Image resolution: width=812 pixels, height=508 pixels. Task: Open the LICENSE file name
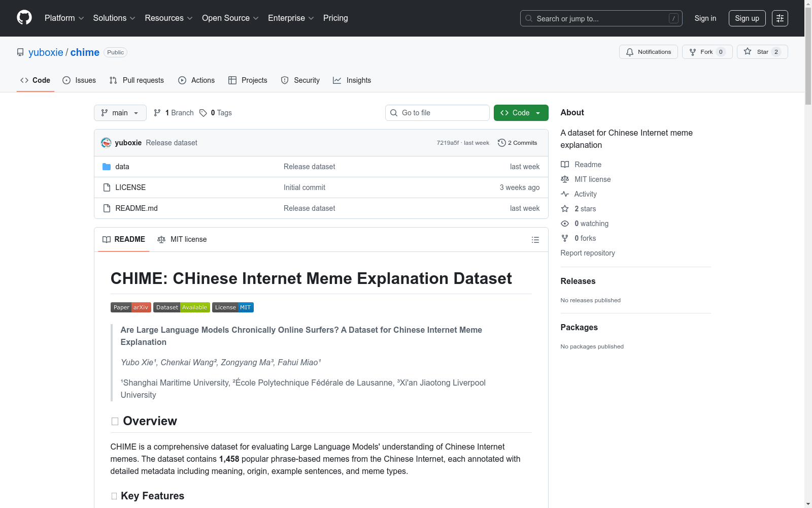tap(130, 187)
